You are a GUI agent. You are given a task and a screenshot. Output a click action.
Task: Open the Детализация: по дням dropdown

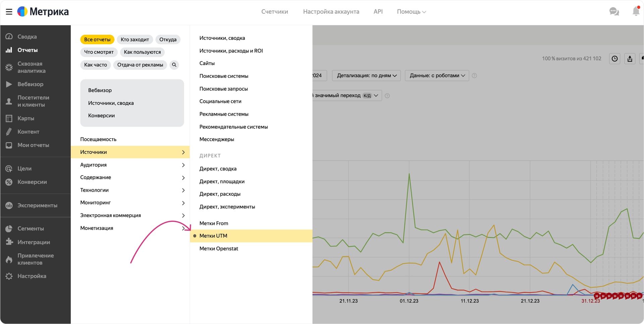pyautogui.click(x=367, y=76)
